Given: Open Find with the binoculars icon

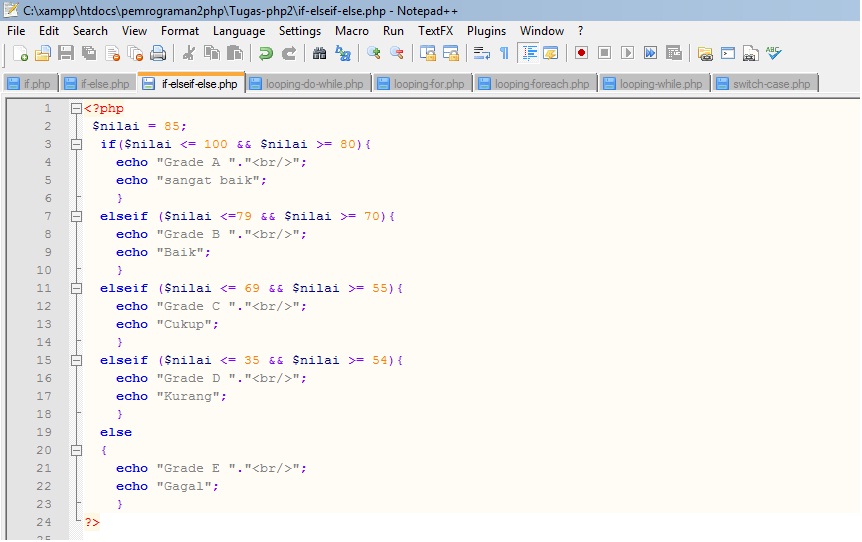Looking at the screenshot, I should (x=319, y=53).
